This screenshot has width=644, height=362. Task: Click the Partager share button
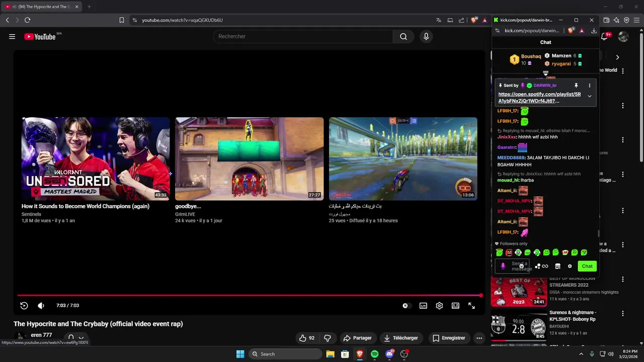tap(357, 338)
